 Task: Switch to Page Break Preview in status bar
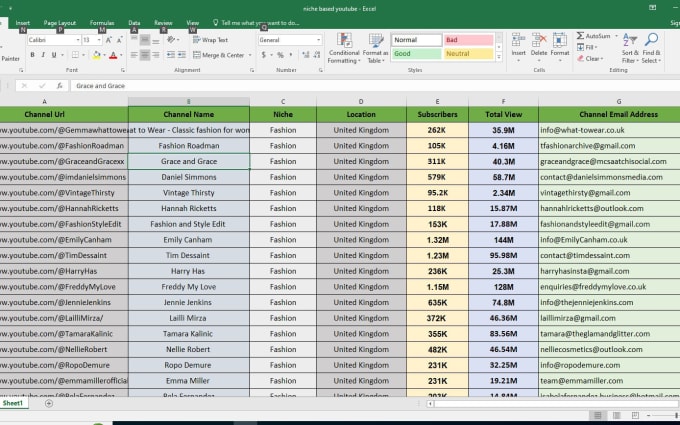tap(635, 415)
